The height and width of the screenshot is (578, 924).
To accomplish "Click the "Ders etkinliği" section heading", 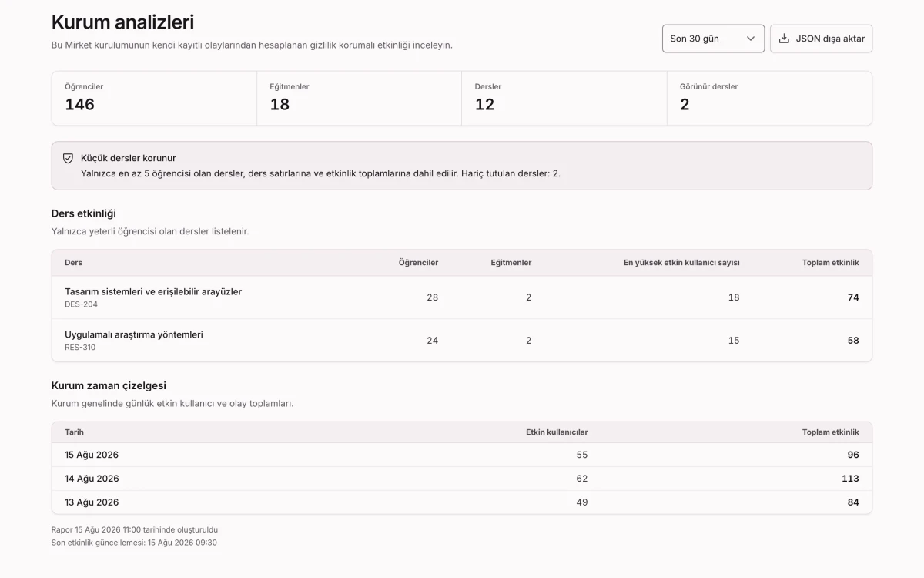I will pyautogui.click(x=83, y=213).
